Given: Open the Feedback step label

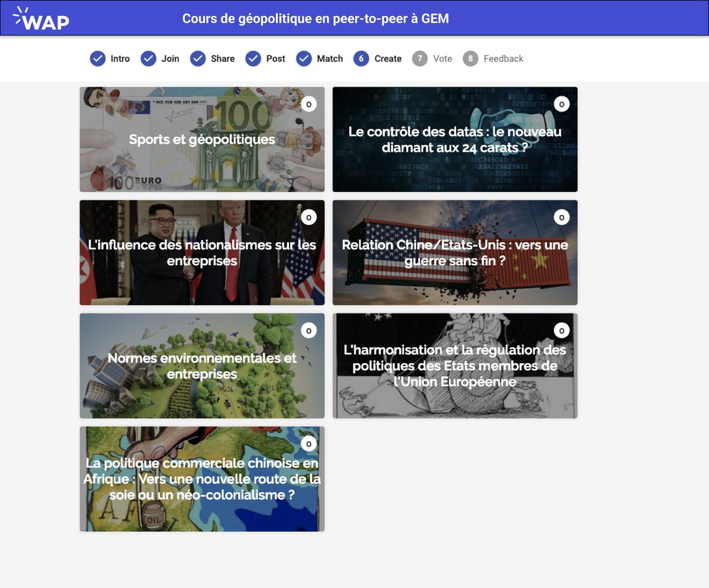Looking at the screenshot, I should (x=503, y=58).
